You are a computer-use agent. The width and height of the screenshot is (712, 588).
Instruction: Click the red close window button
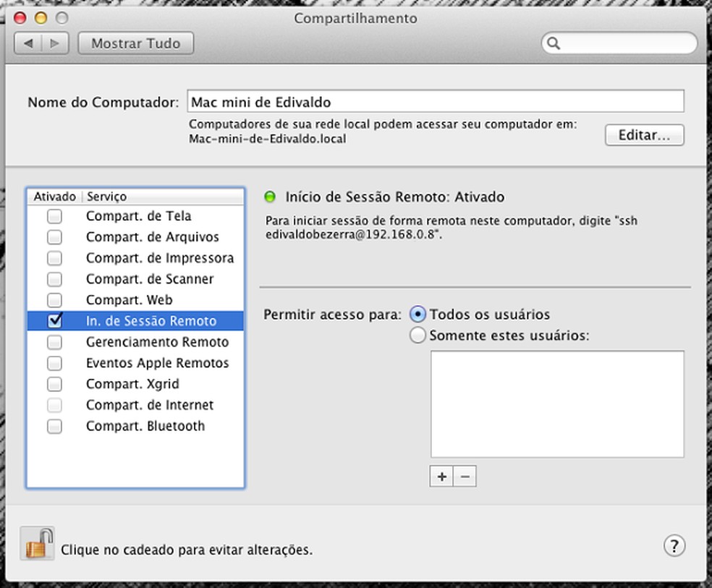click(x=20, y=17)
